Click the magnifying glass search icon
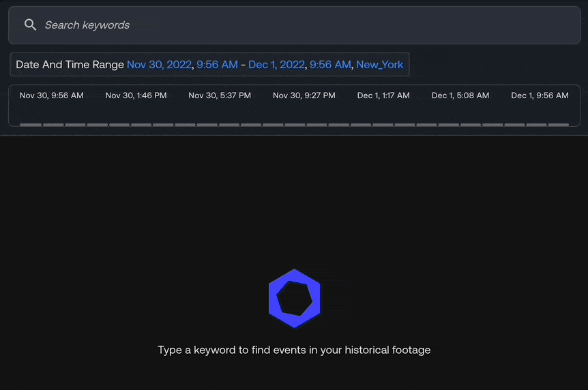Viewport: 588px width, 390px height. click(31, 25)
